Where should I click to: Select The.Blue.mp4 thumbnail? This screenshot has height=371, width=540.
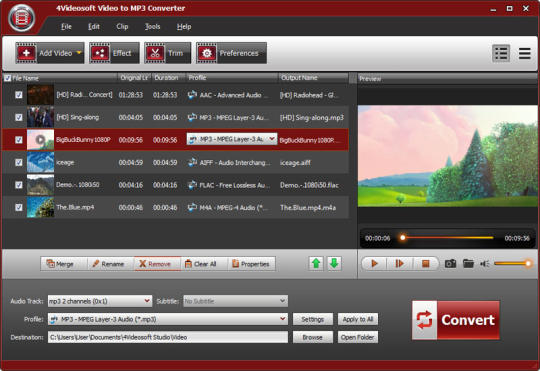(40, 207)
